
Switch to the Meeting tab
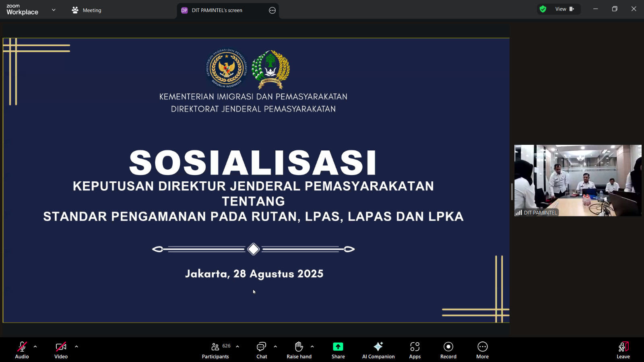tap(87, 10)
